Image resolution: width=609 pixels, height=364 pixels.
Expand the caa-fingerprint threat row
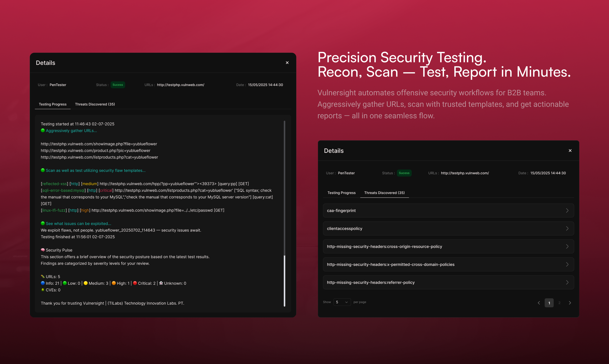click(448, 210)
